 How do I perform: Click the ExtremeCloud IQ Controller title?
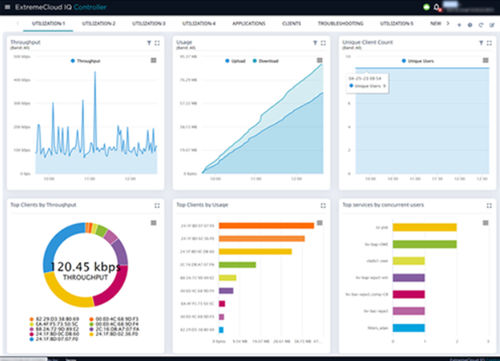(x=60, y=7)
